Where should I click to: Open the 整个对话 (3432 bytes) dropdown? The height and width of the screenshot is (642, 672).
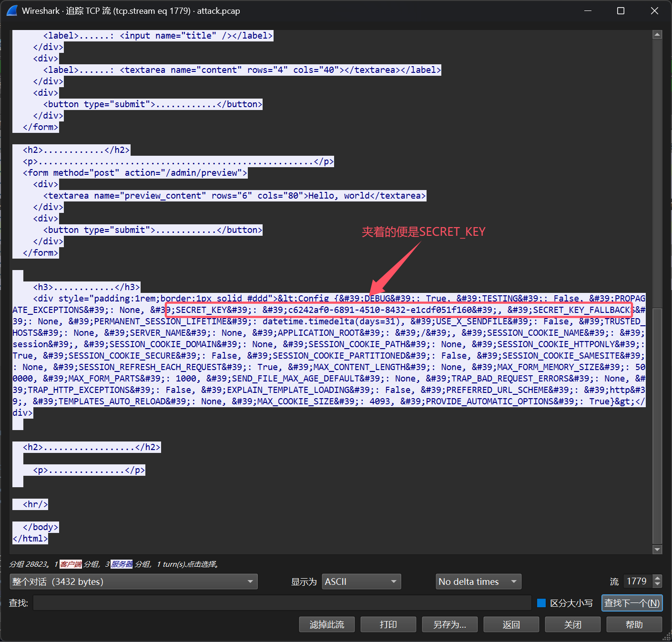(133, 582)
